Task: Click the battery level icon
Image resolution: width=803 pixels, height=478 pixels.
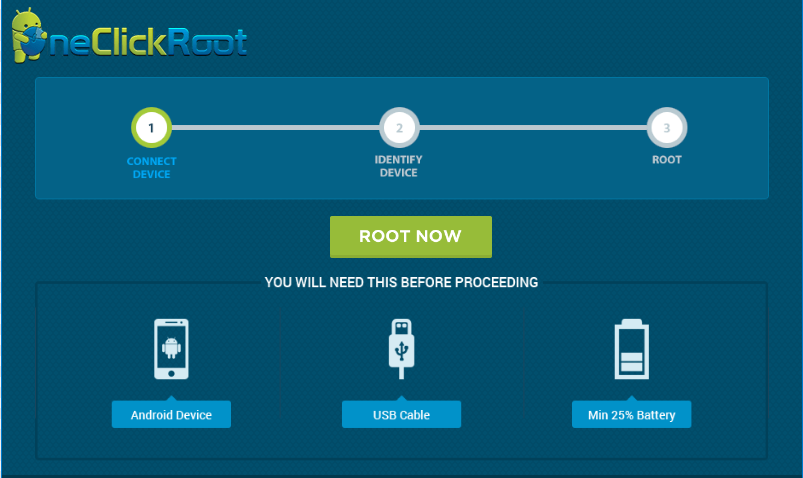Action: point(631,349)
